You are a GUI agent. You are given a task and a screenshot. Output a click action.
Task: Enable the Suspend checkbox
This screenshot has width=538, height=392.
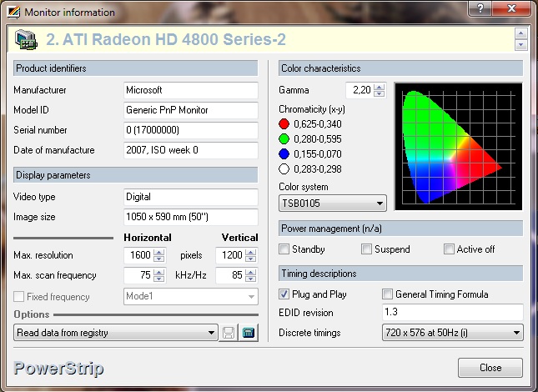click(x=366, y=249)
